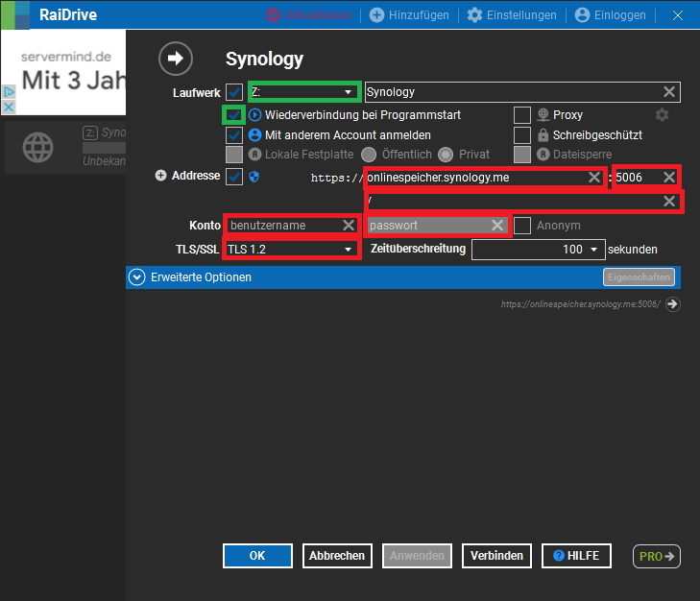Expand Erweiterte Optionen section

click(136, 277)
